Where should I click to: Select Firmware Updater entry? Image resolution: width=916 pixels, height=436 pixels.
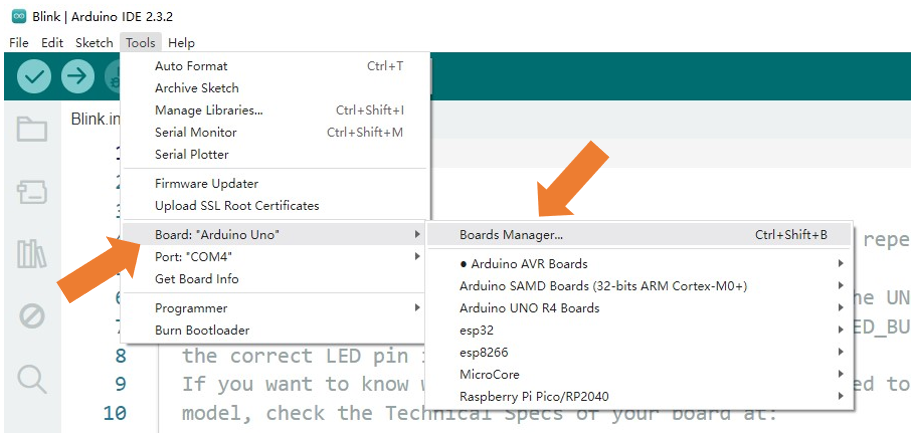point(275,184)
